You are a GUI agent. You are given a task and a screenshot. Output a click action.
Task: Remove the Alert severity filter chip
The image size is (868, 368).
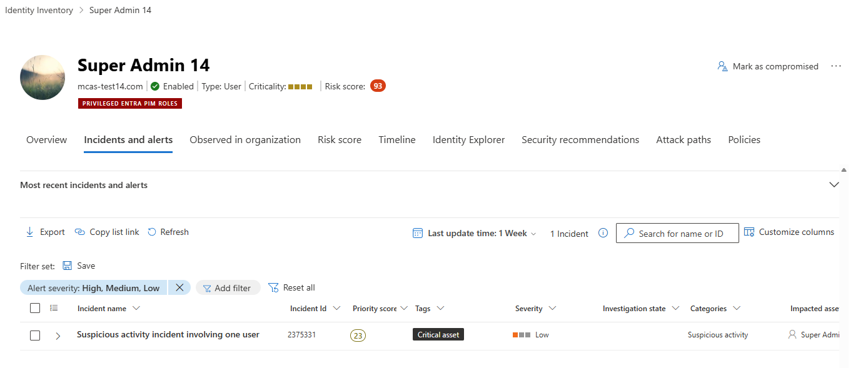tap(179, 287)
